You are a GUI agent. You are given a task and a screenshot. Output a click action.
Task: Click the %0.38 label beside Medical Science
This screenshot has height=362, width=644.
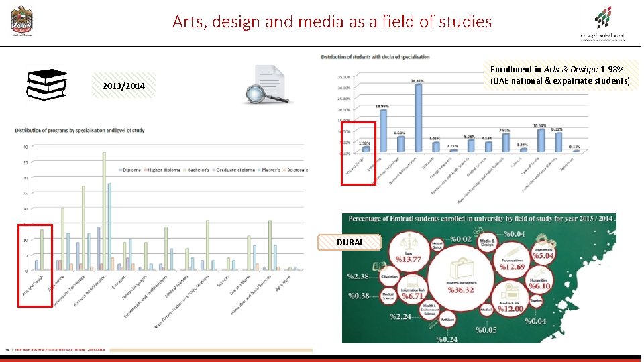coord(359,296)
